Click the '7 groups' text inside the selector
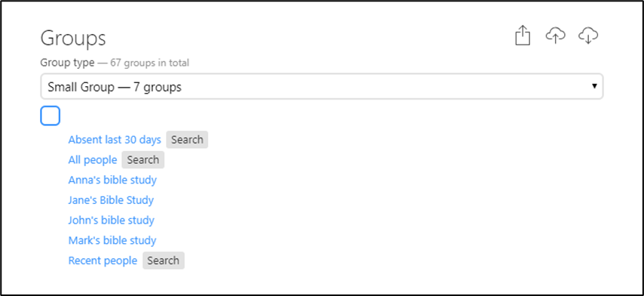 pos(158,87)
